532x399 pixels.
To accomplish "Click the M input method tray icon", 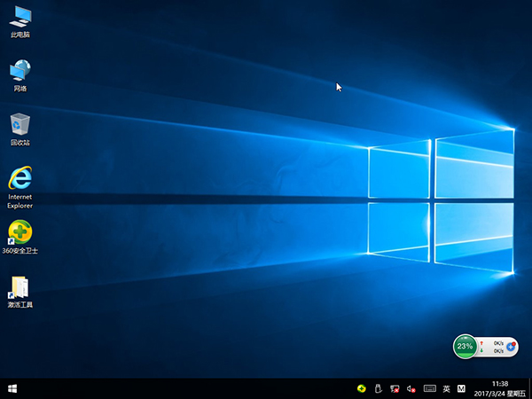I will click(x=461, y=388).
